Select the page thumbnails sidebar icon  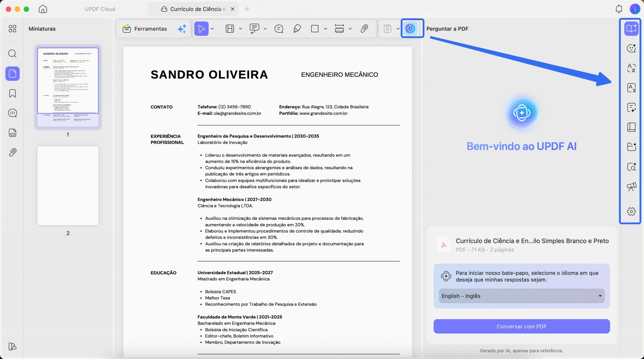click(x=12, y=74)
